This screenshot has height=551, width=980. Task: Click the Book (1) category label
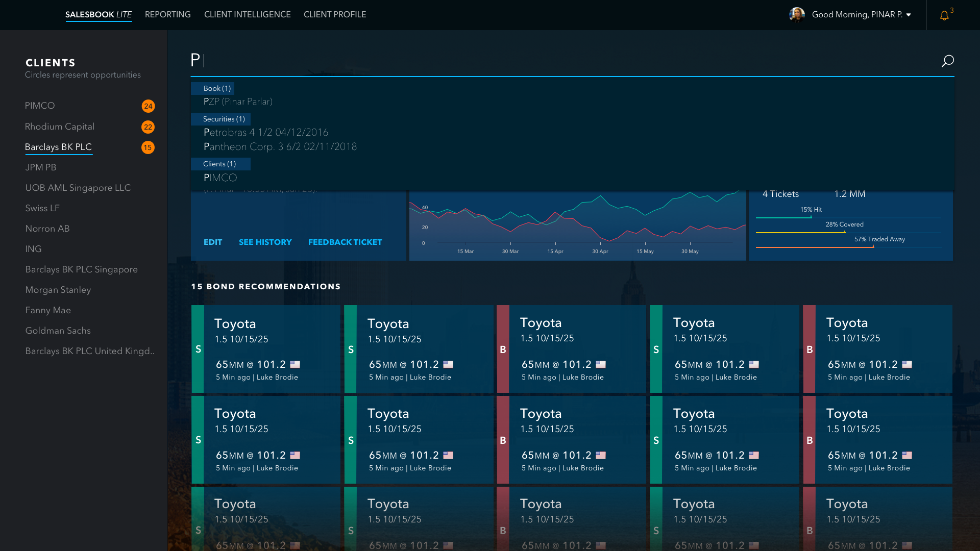coord(213,88)
